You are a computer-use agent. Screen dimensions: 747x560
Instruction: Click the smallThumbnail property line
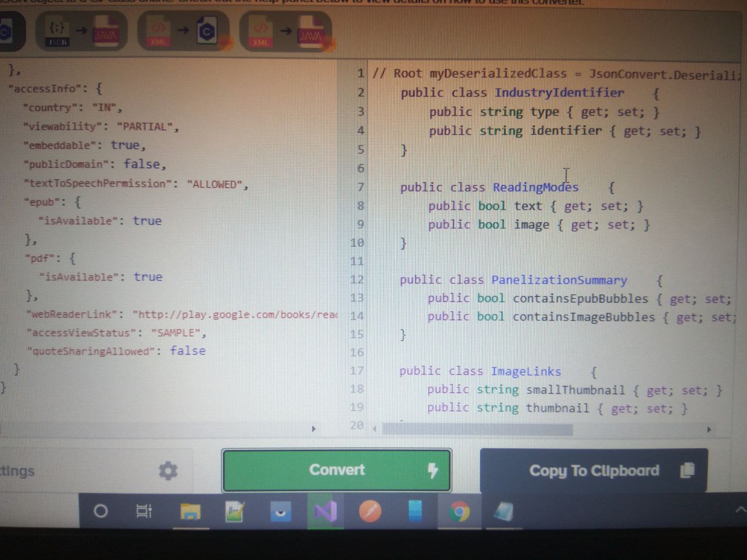[x=575, y=390]
